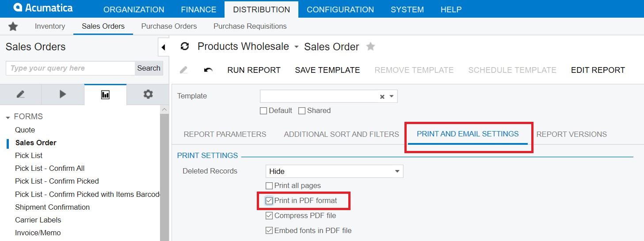Collapse the FORMS tree section
The height and width of the screenshot is (241, 644).
point(8,117)
